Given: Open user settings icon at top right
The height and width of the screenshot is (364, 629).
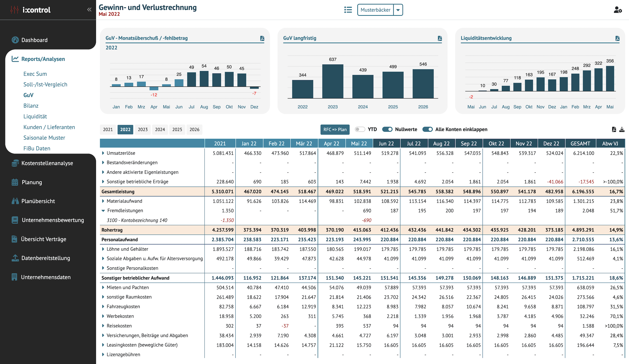Looking at the screenshot, I should click(618, 10).
